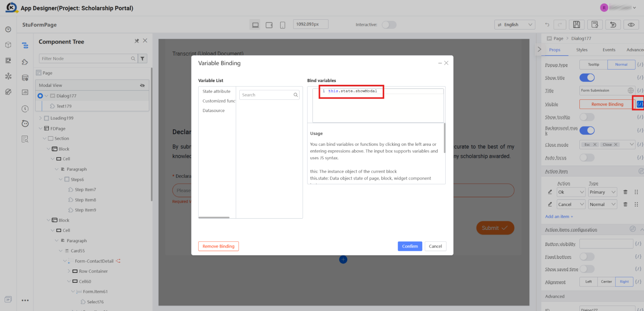Delete the Ok action item
The height and width of the screenshot is (311, 644).
tap(625, 192)
